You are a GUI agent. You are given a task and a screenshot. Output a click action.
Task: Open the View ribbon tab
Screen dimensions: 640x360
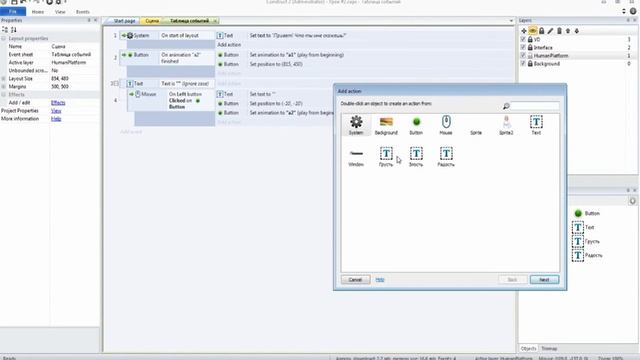point(60,12)
